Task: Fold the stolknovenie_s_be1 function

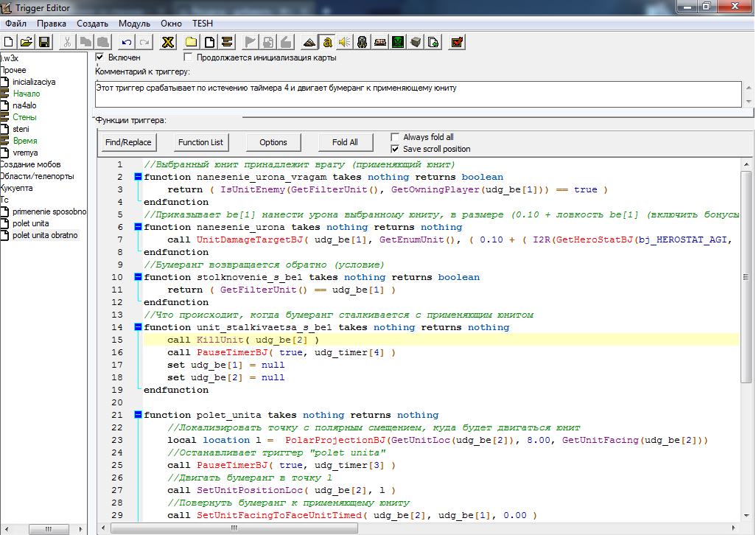Action: [x=138, y=277]
